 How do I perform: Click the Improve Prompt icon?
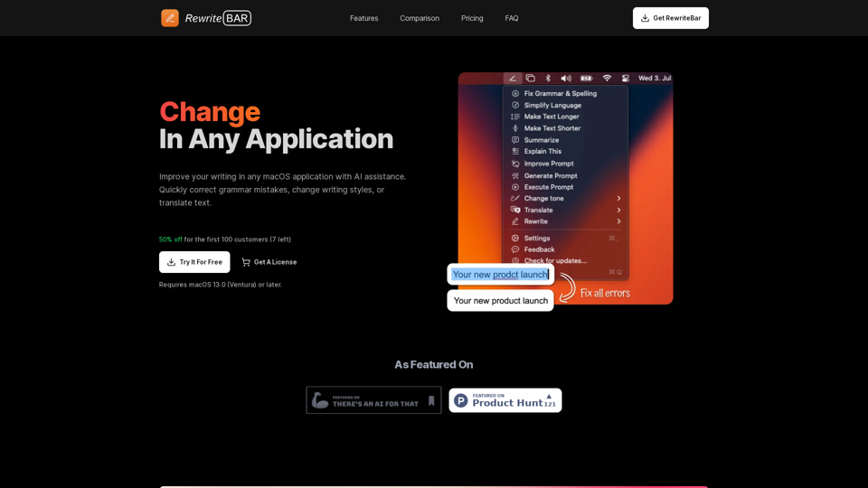point(514,164)
